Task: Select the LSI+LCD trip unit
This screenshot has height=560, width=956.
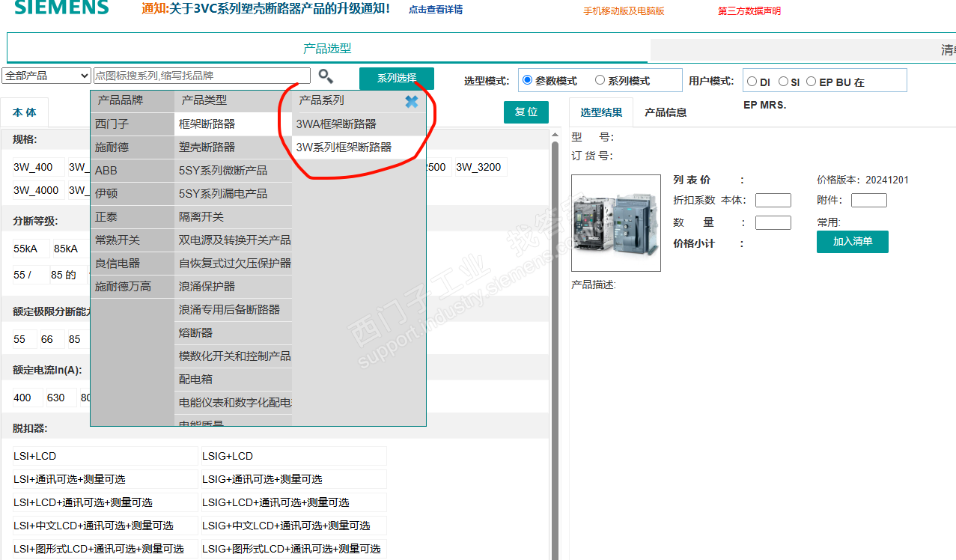Action: 105,456
